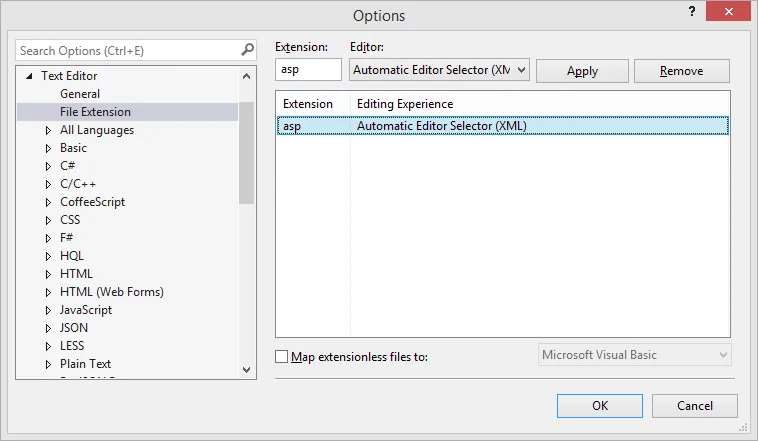Click the search magnifier icon
Viewport: 758px width, 441px height.
pos(247,50)
